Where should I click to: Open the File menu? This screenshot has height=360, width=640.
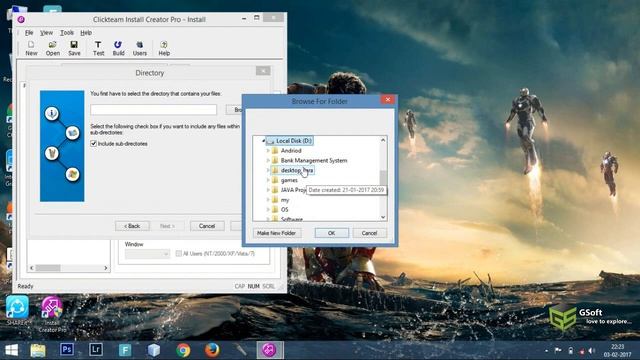[x=29, y=33]
